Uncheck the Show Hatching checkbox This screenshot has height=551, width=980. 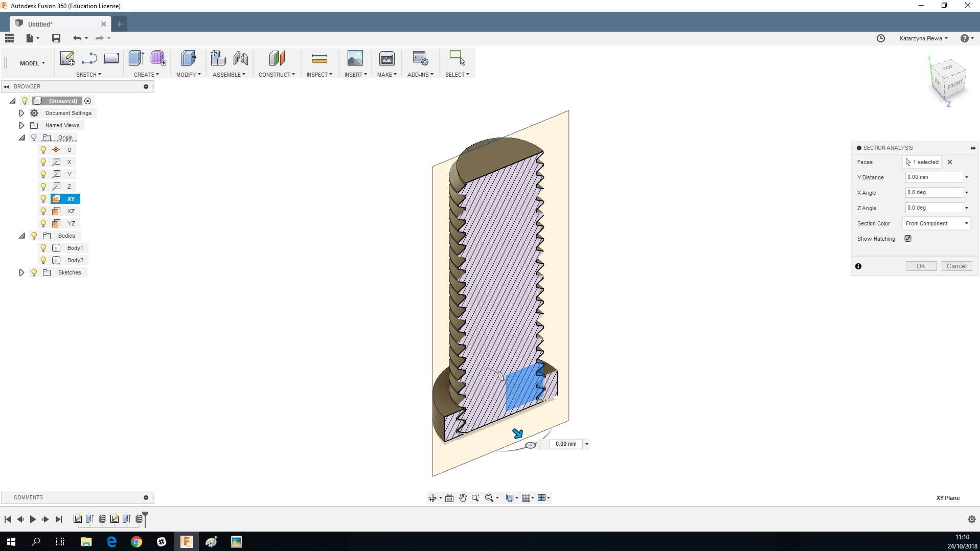(908, 239)
